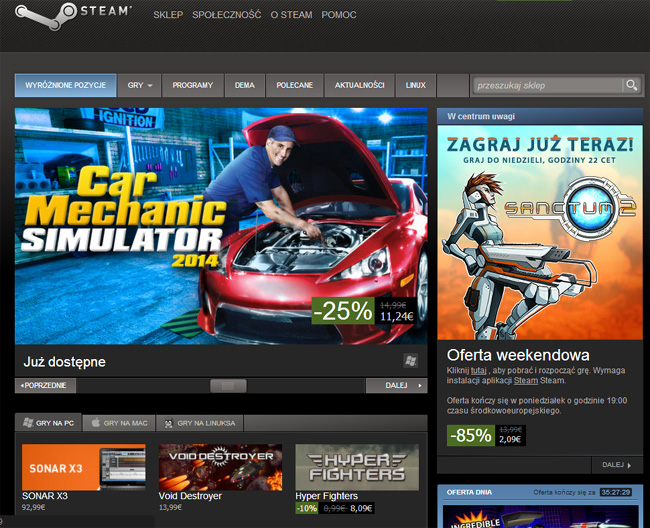
Task: Select the GRY NA PC tab
Action: 49,423
